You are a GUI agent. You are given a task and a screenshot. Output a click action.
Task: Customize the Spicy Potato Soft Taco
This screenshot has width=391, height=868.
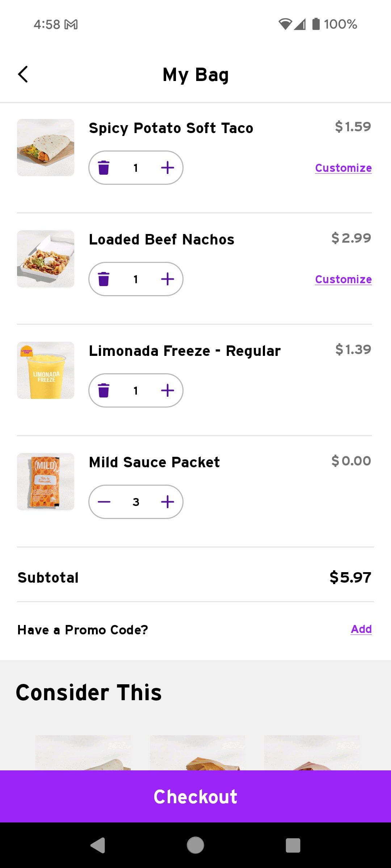click(343, 168)
